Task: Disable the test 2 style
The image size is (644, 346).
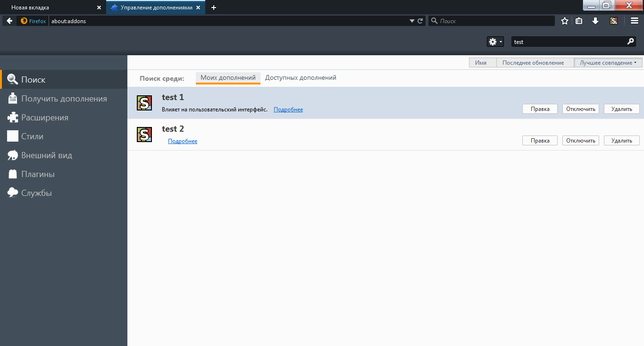Action: [x=580, y=140]
